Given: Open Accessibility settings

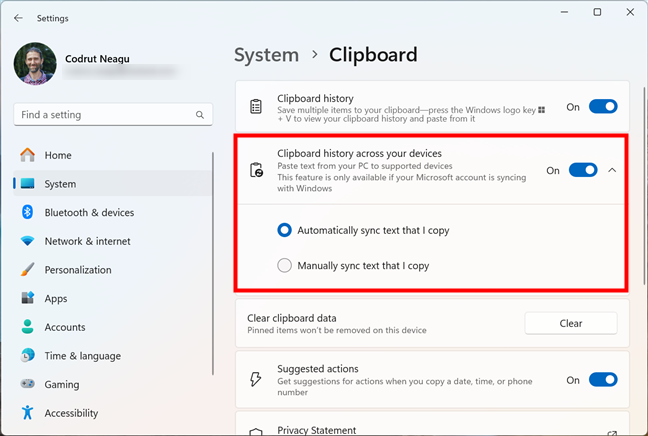Looking at the screenshot, I should [113, 412].
